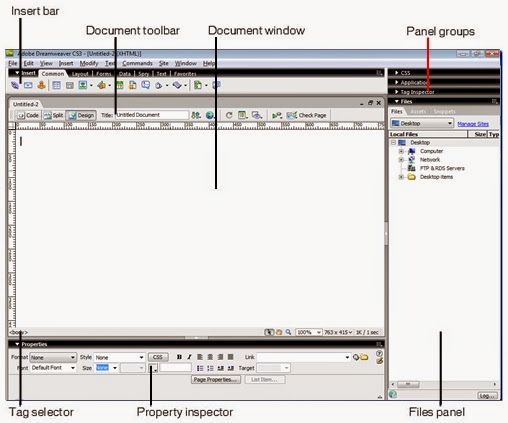The image size is (508, 423).
Task: Insert a Named Anchor from Insert bar
Action: [41, 85]
